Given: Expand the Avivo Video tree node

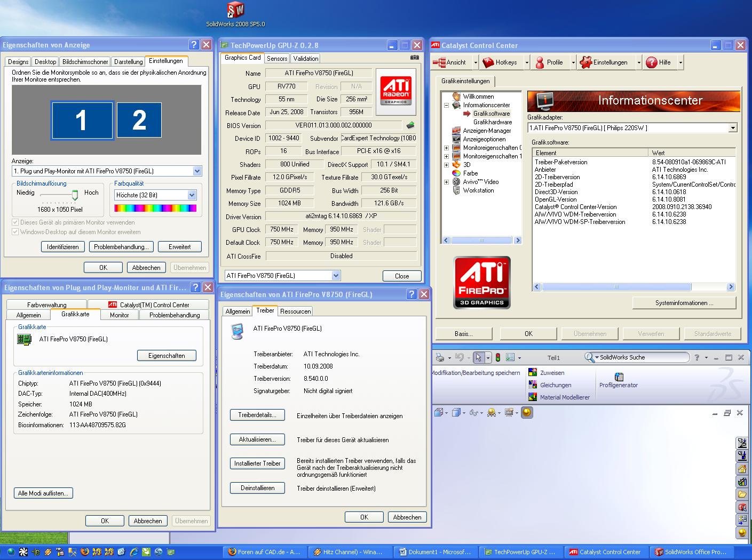Looking at the screenshot, I should coord(446,182).
